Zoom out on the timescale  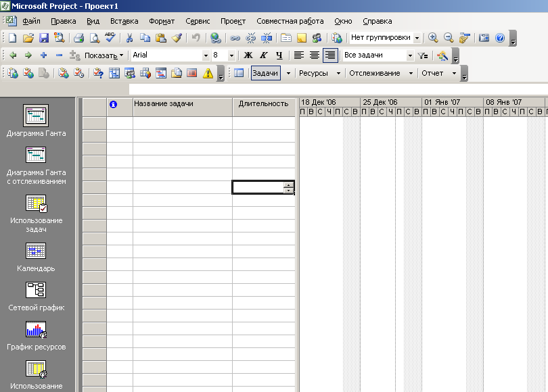pos(449,38)
